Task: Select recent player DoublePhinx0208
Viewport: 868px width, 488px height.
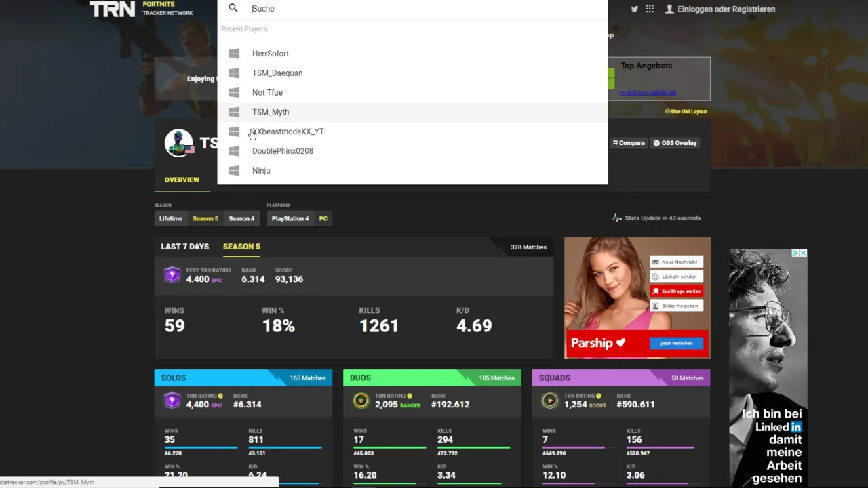Action: [x=412, y=151]
